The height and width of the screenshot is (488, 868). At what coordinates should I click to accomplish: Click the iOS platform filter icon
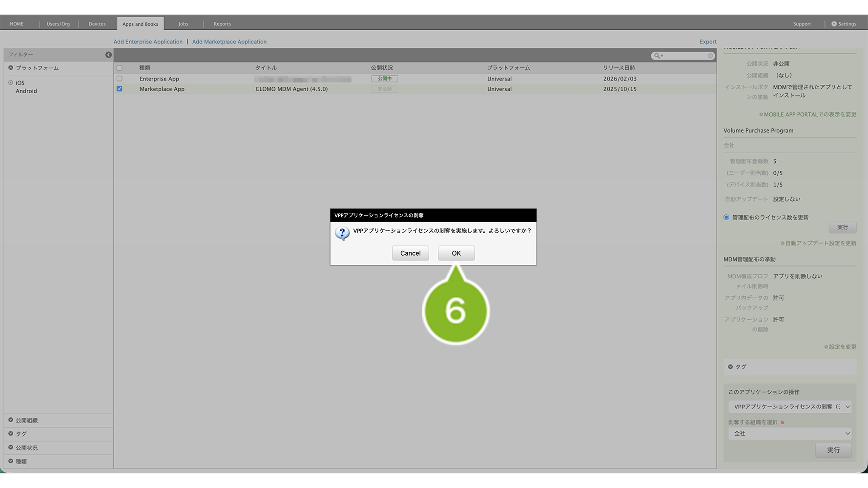tap(11, 83)
